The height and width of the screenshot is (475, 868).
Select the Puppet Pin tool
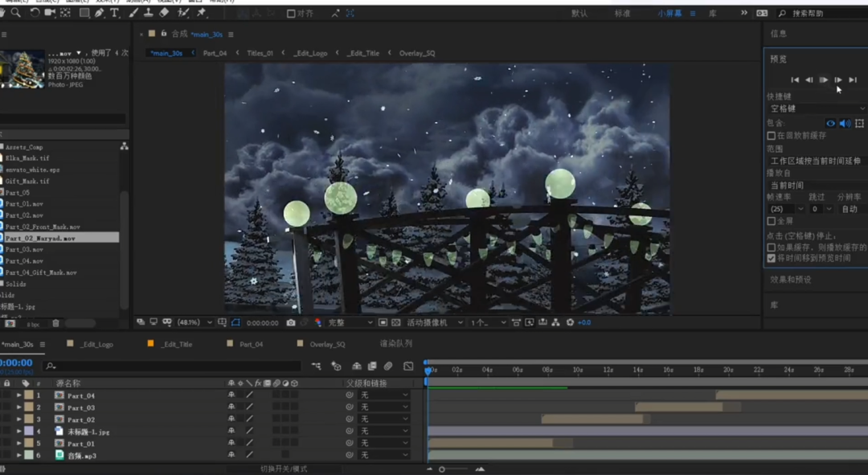(201, 13)
